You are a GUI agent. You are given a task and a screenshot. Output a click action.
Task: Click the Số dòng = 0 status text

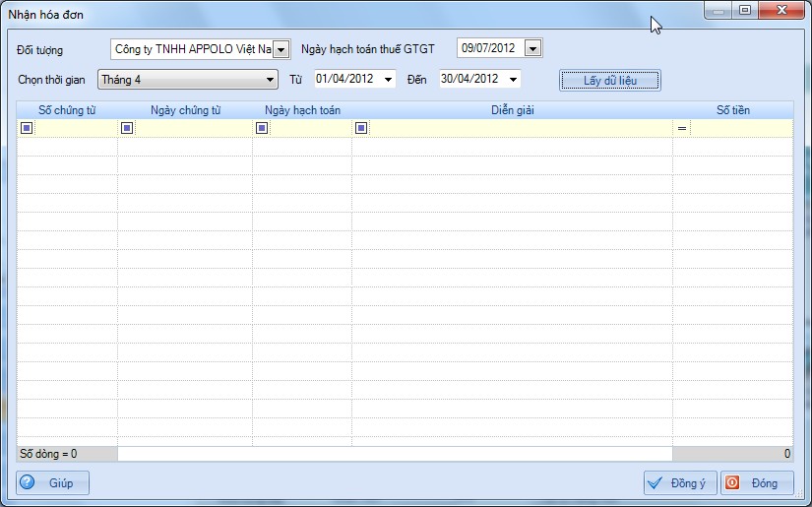coord(48,454)
